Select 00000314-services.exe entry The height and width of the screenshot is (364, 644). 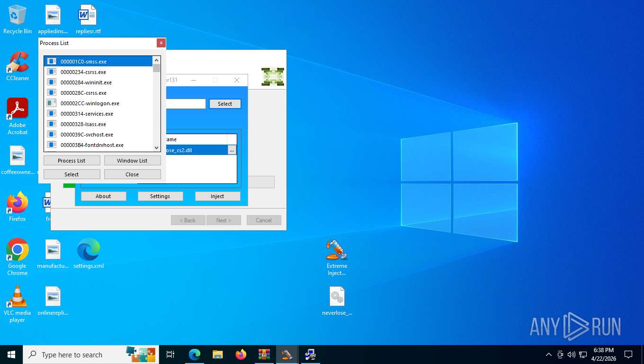(x=98, y=114)
